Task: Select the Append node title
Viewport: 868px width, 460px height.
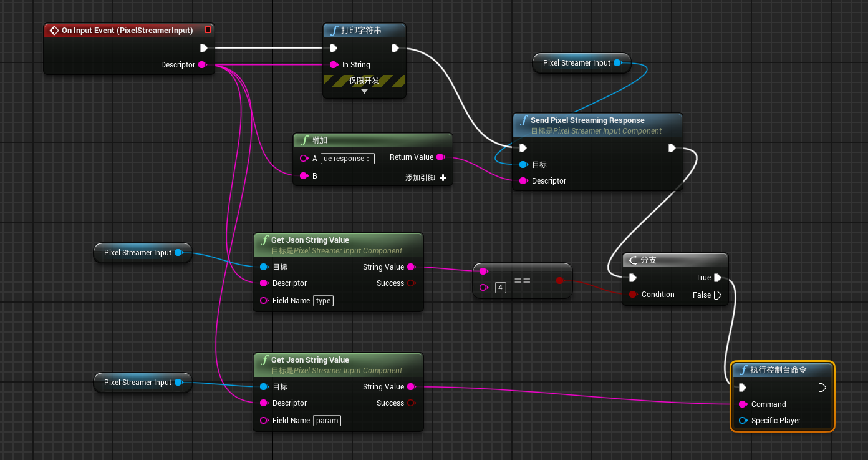Action: tap(319, 140)
